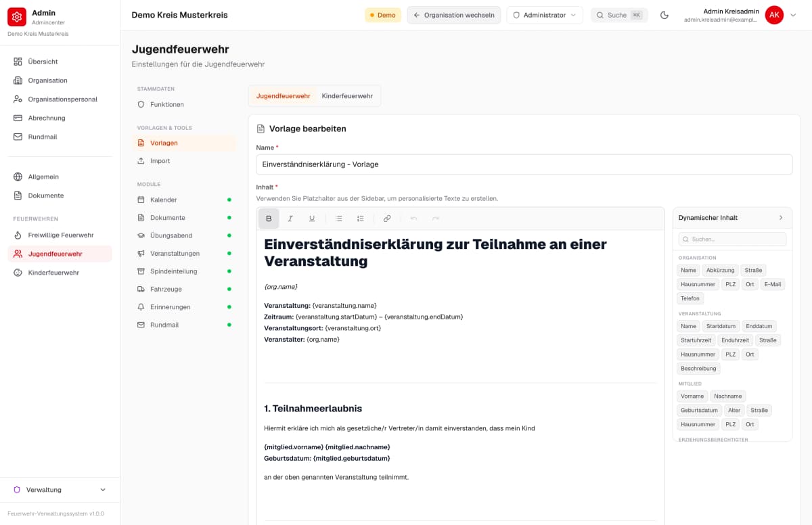Open the Rundmail module settings
This screenshot has height=525, width=812.
(184, 325)
